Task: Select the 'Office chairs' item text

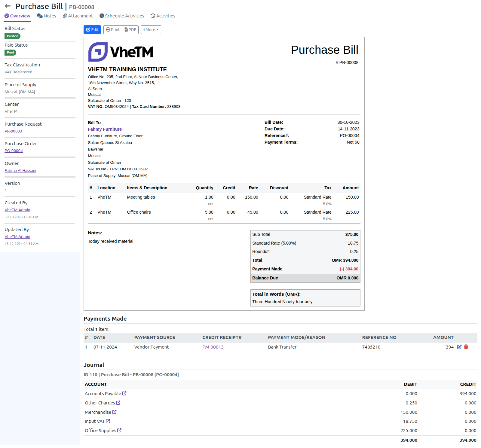Action: tap(139, 212)
